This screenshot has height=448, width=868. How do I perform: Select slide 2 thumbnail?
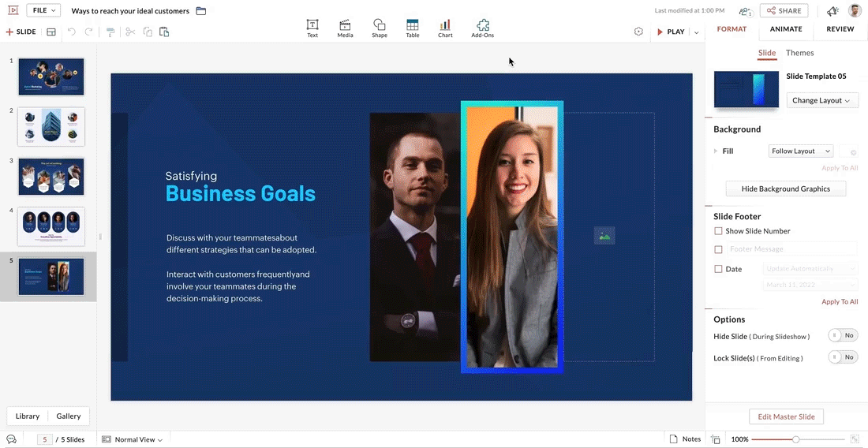coord(51,127)
